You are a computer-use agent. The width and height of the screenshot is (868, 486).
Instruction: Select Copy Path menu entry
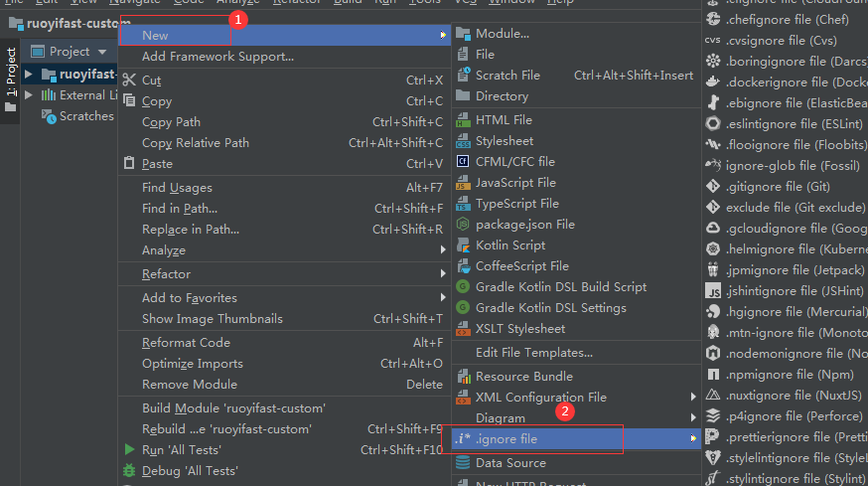coord(285,122)
